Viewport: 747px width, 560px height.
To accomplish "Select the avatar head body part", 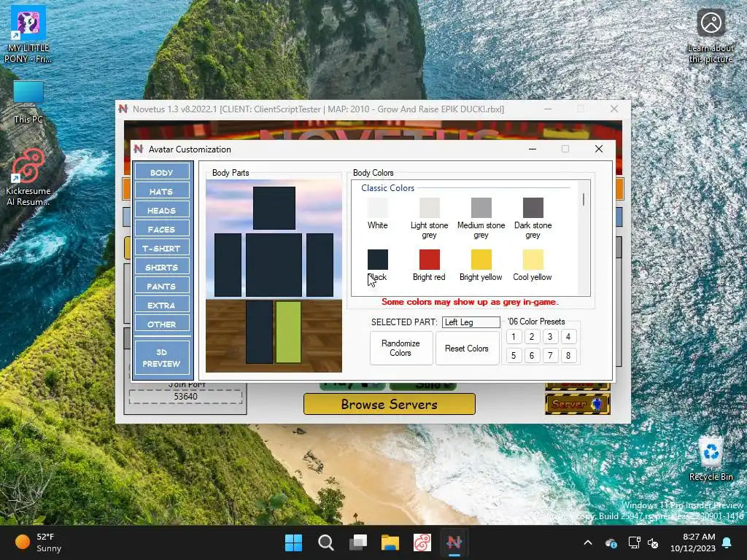I will 274,208.
